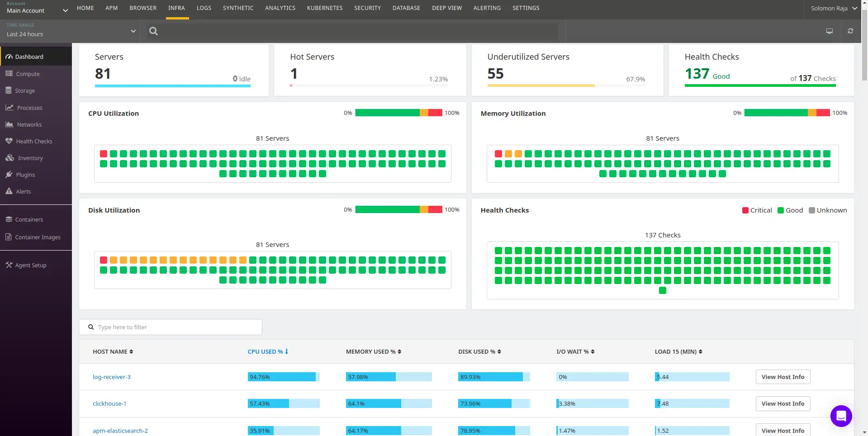Viewport: 868px width, 436px height.
Task: Sort table by Memory Used %
Action: tap(374, 351)
